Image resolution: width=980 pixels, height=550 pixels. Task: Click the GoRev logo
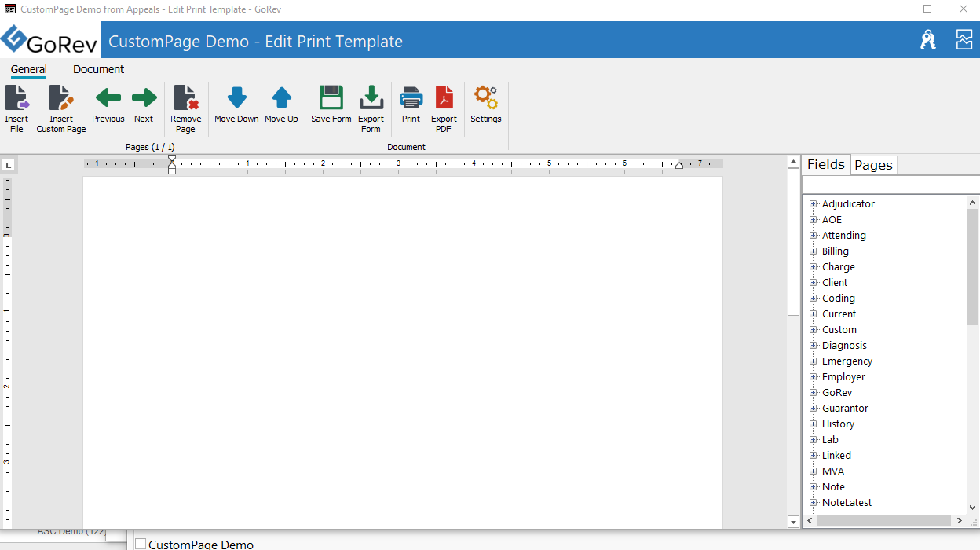(x=49, y=40)
